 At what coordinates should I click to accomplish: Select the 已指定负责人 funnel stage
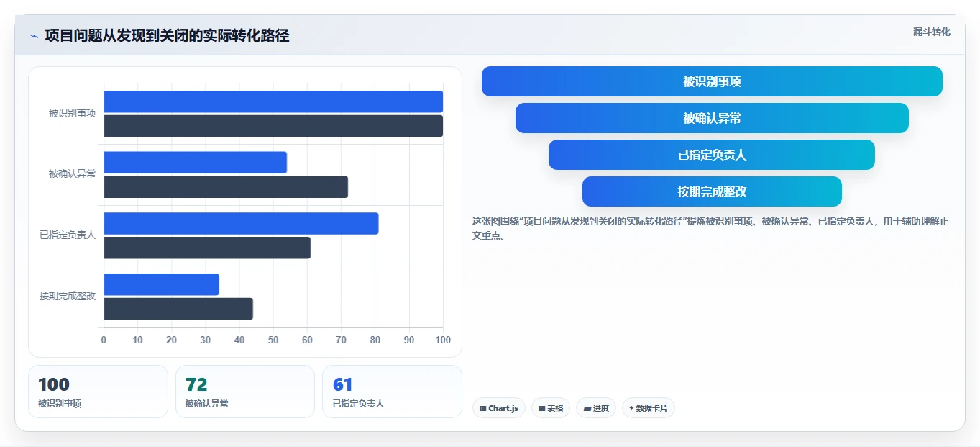click(712, 155)
